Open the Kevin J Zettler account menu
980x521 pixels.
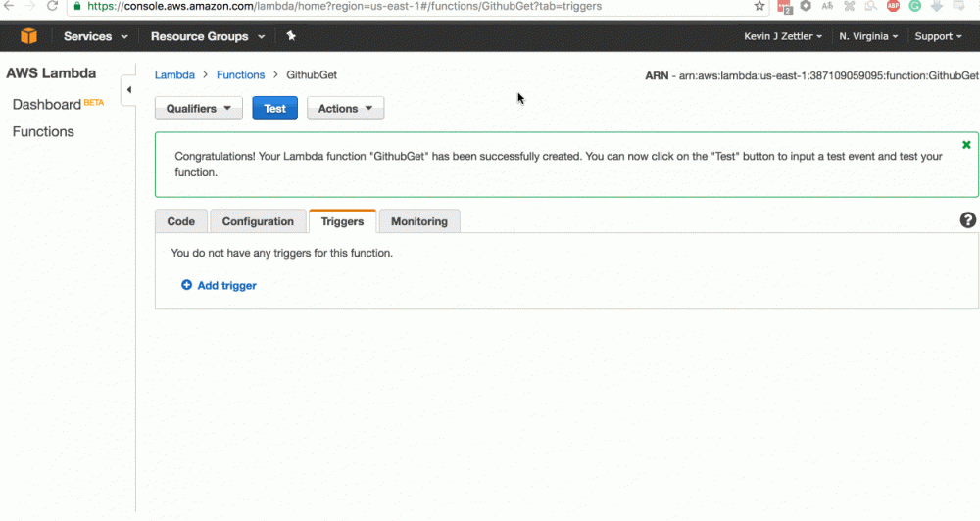pyautogui.click(x=782, y=36)
